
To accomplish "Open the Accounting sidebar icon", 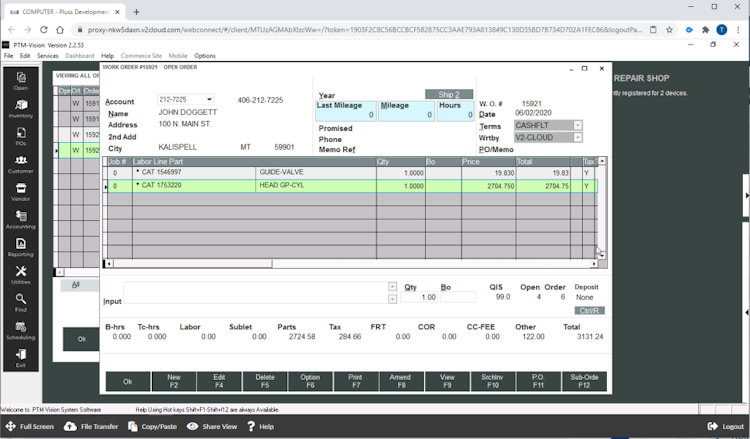I will tap(21, 220).
